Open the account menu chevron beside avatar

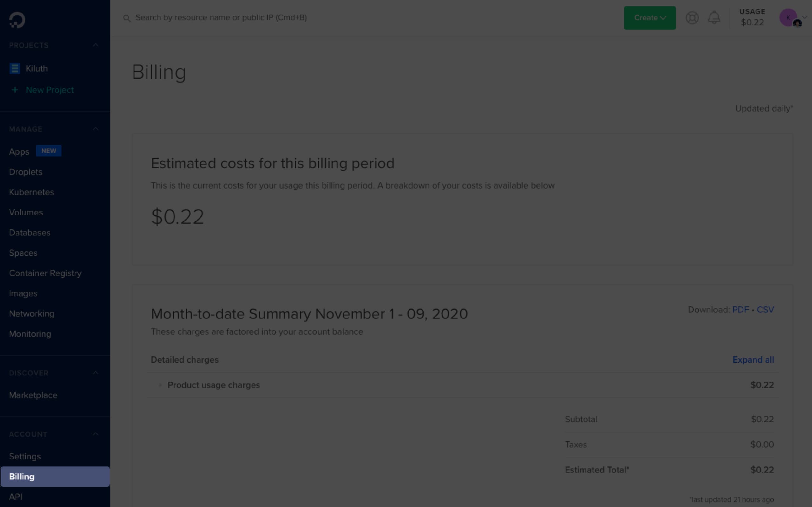pos(805,17)
